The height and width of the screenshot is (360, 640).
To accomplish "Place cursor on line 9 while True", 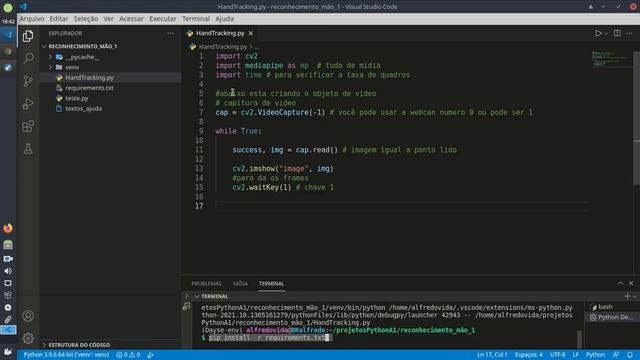I will 239,131.
